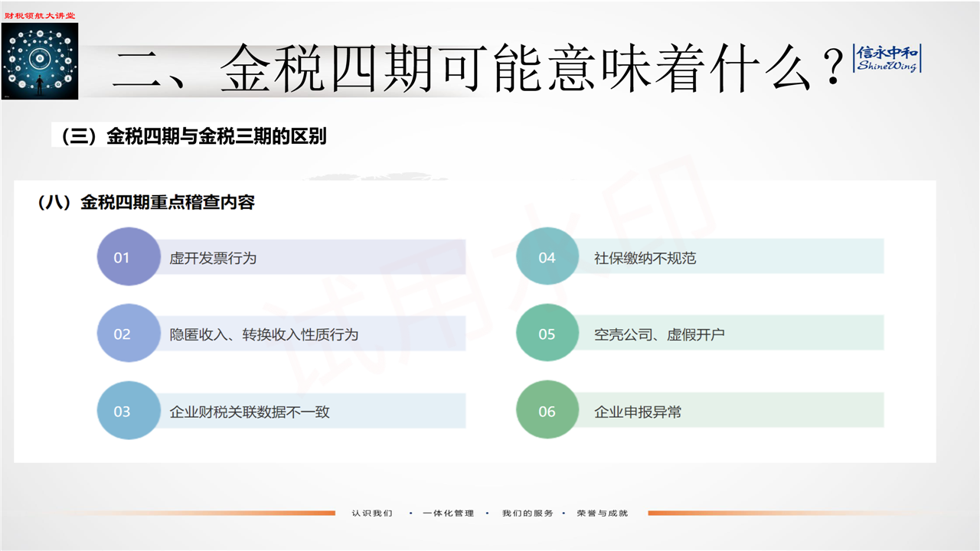Click the 金税四期与金税三期的区别 subtitle
This screenshot has width=980, height=551.
coord(189,137)
